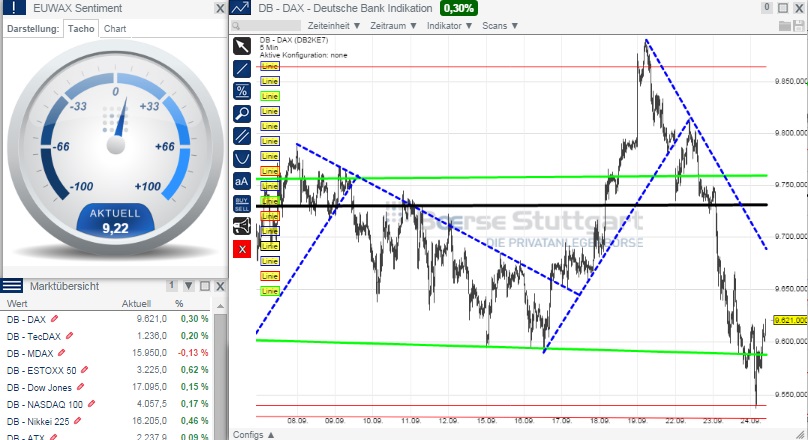Click the green 0,30% change badge

459,8
